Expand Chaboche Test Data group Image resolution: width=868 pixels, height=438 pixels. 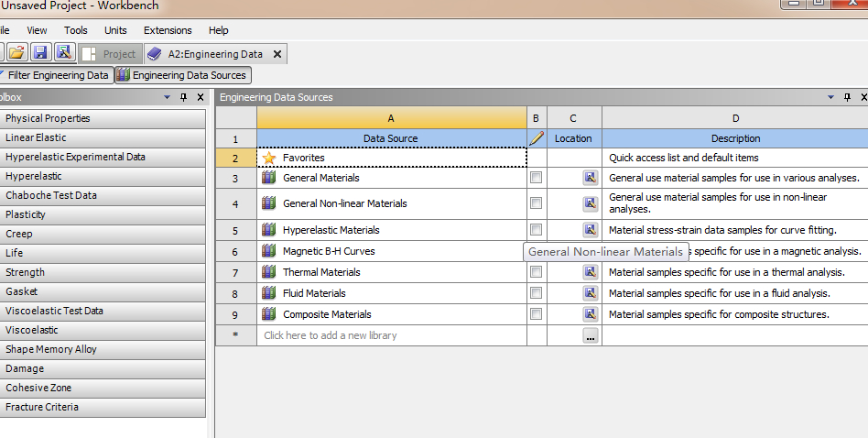coord(103,195)
